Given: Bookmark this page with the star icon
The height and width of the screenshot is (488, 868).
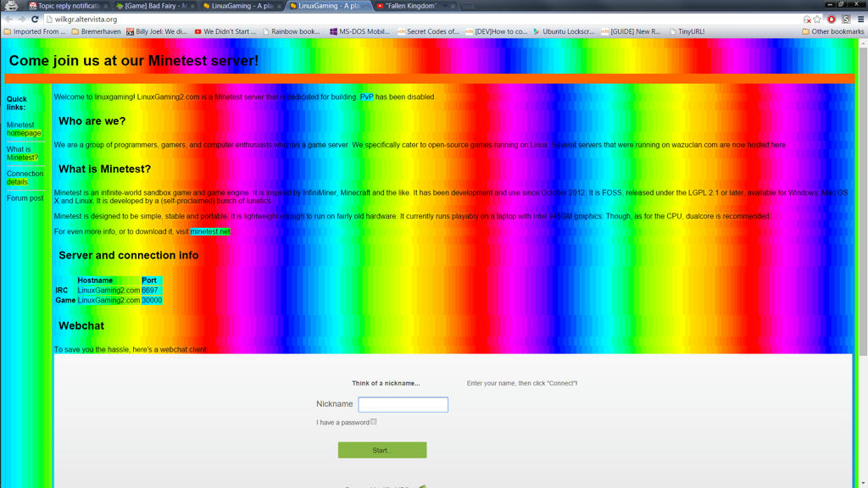Looking at the screenshot, I should [x=818, y=19].
